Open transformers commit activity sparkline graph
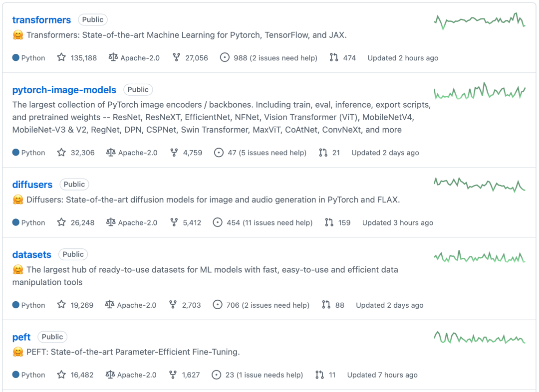Screen dimensions: 539x392 [480, 21]
